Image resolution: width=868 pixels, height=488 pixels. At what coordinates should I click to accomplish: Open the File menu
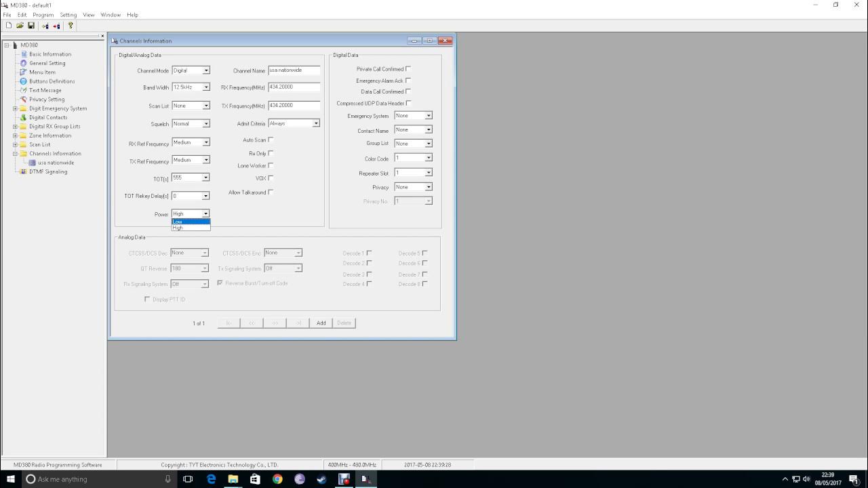pos(7,15)
